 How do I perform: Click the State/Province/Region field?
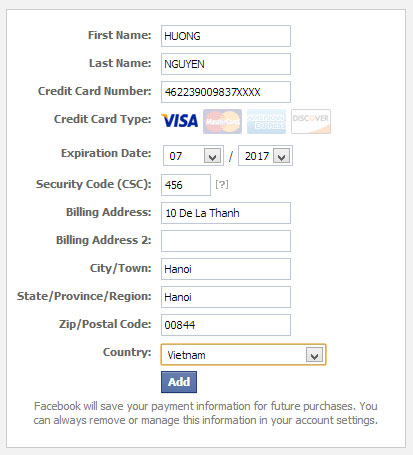coord(226,297)
